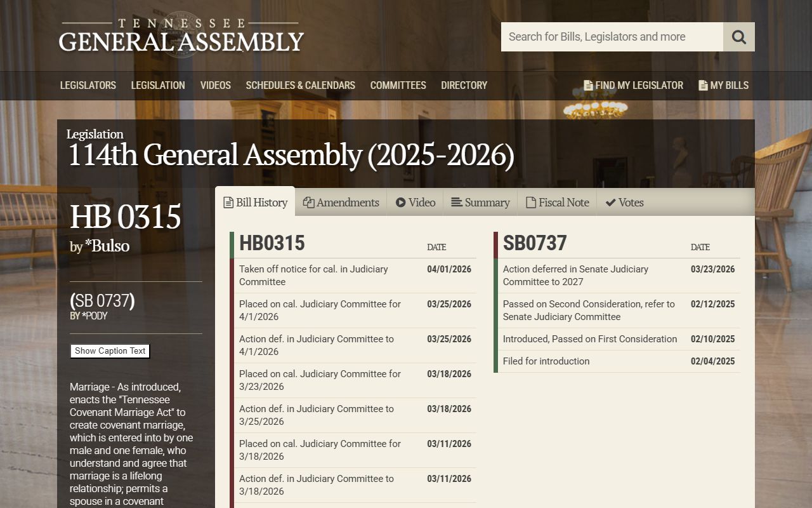Focus the bills and legislators search field
Viewport: 812px width, 508px height.
[612, 37]
